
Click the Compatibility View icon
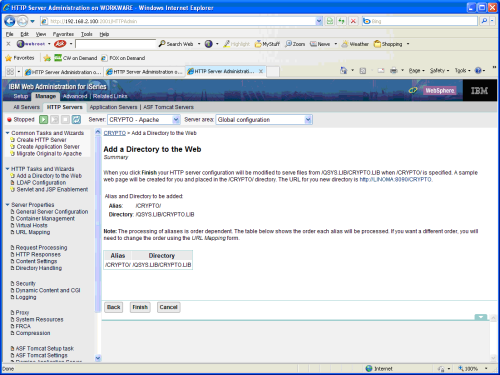click(x=330, y=21)
